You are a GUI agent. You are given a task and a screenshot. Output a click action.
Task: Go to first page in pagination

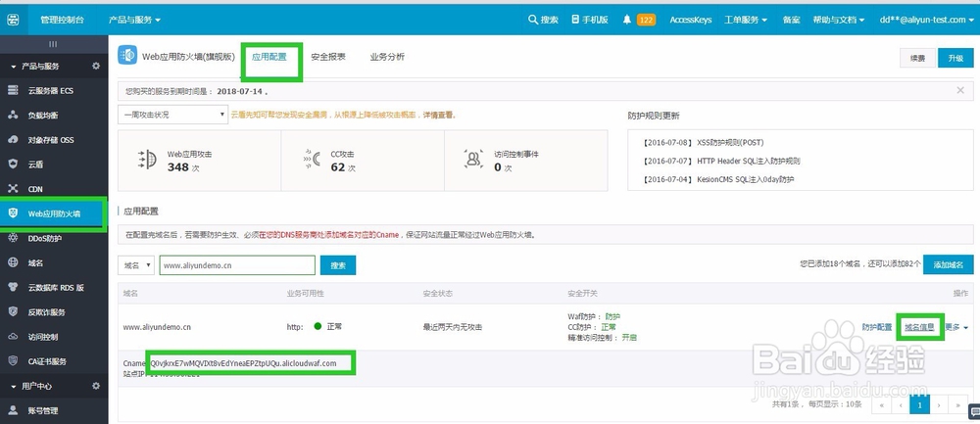(881, 404)
